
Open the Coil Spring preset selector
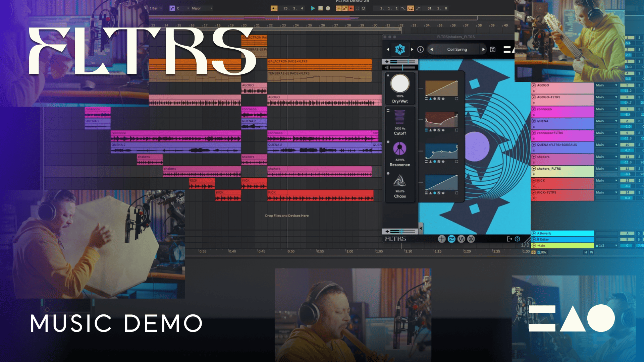458,49
